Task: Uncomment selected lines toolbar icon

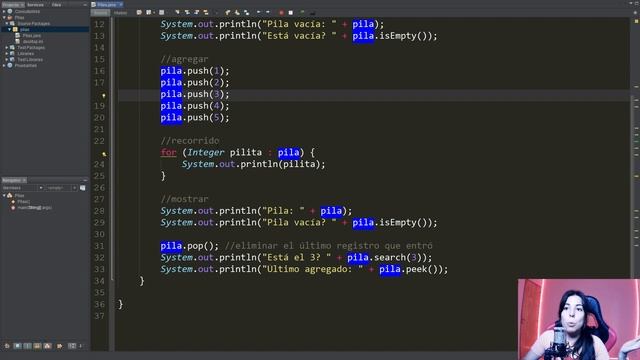Action: (313, 12)
